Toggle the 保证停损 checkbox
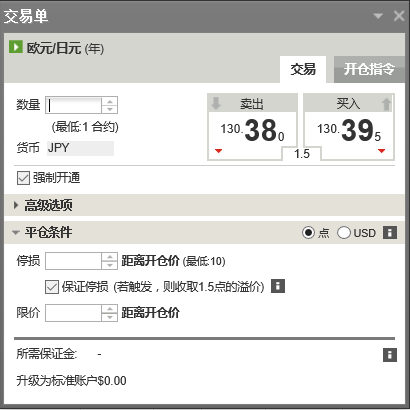 coord(52,287)
